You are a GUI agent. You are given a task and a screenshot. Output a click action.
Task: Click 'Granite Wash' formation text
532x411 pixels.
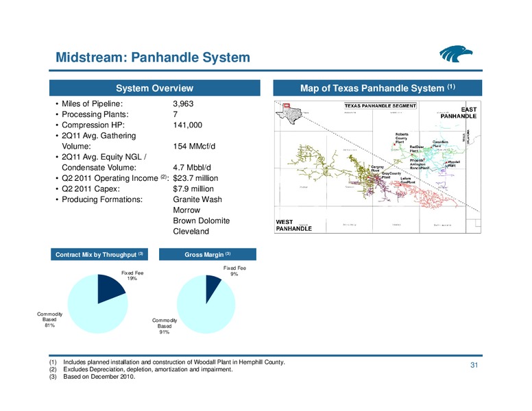(197, 199)
